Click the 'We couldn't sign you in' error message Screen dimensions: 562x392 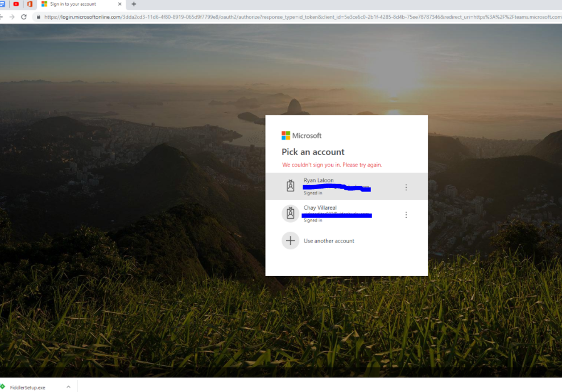click(x=332, y=165)
